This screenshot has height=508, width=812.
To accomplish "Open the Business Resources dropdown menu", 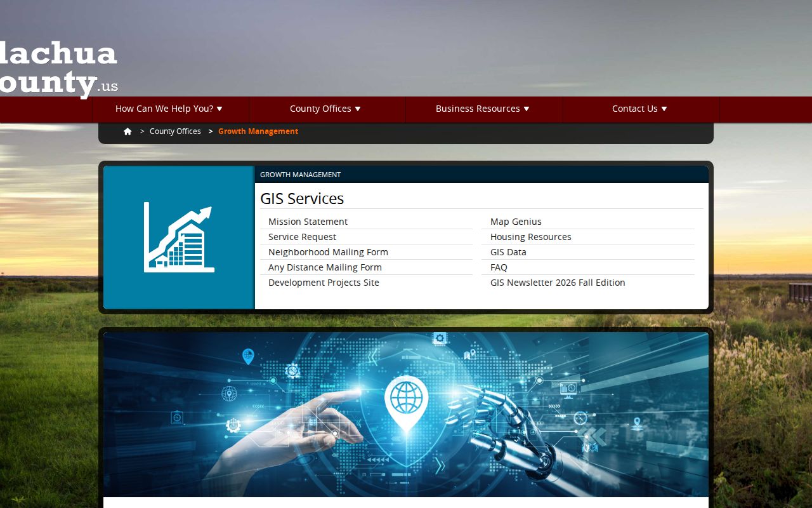I will 483,109.
